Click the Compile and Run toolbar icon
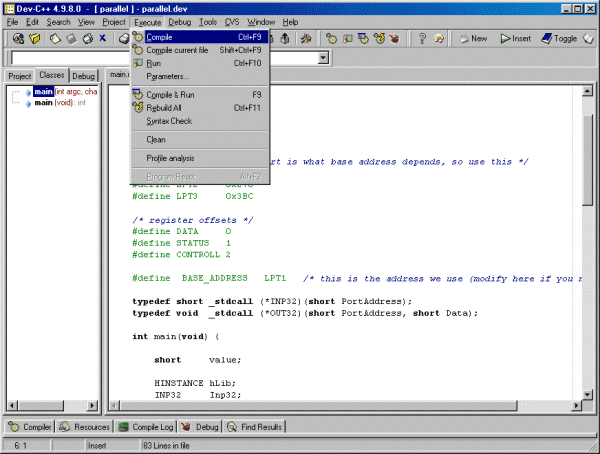 pos(363,38)
